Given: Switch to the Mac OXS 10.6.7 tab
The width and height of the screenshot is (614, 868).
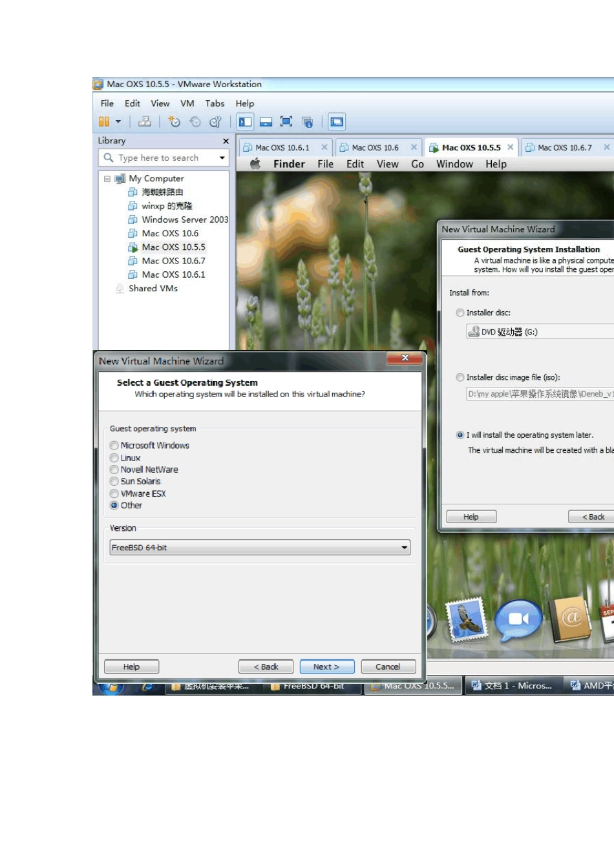Looking at the screenshot, I should coord(564,148).
